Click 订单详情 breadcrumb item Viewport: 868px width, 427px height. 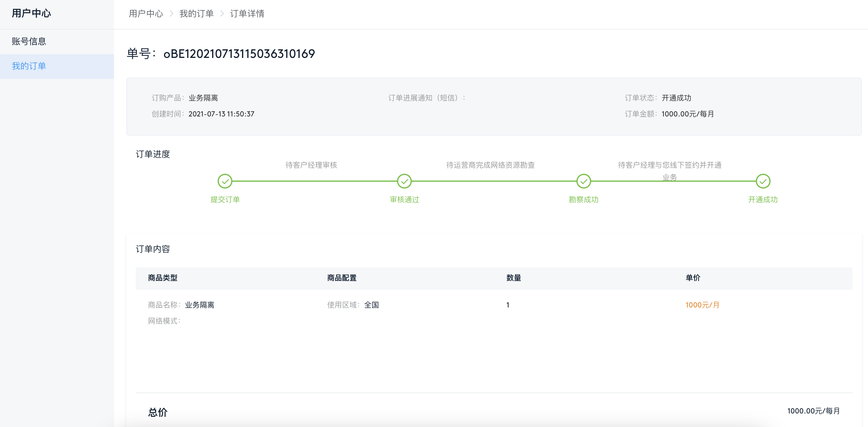pos(247,14)
